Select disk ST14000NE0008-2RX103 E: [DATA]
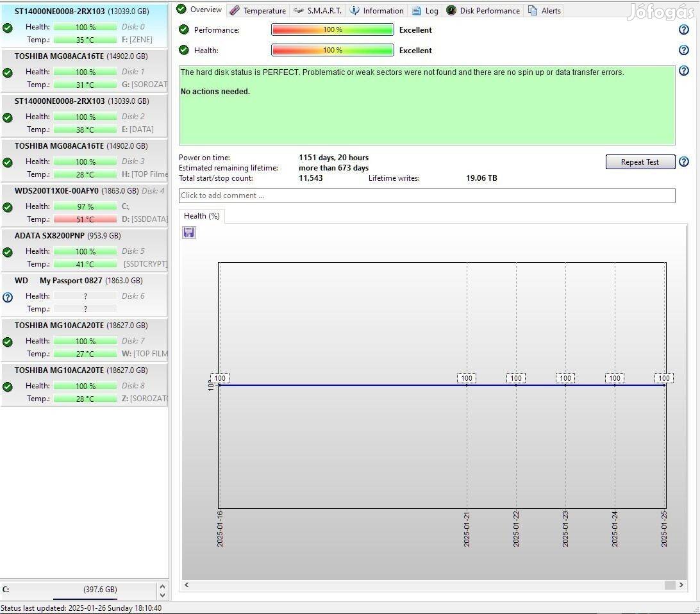This screenshot has height=614, width=700. (84, 115)
